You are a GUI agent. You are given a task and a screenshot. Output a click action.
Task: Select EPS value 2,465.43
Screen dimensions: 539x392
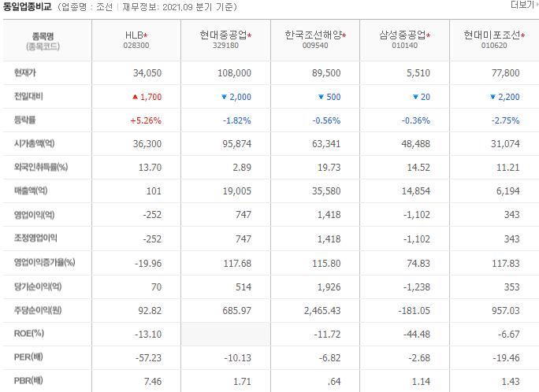(x=322, y=311)
